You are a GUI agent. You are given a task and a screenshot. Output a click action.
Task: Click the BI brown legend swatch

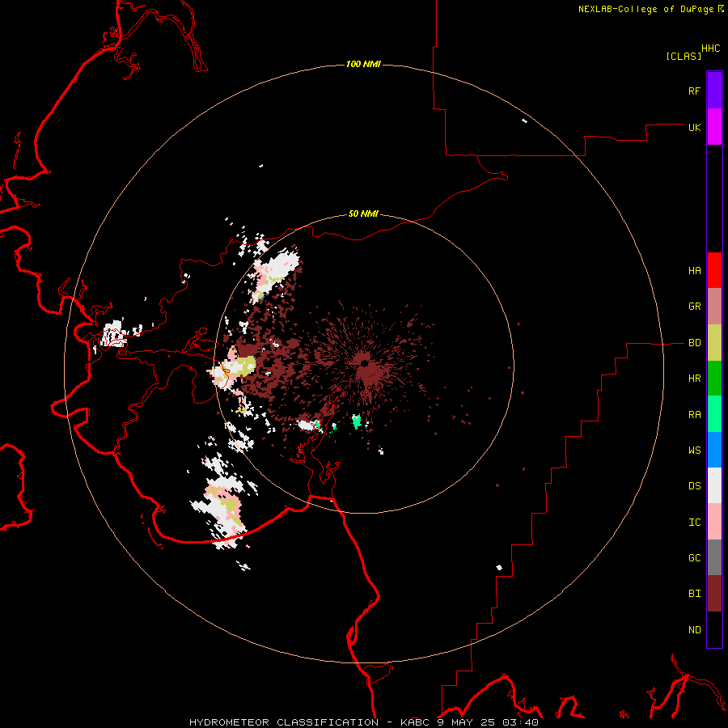pyautogui.click(x=714, y=594)
